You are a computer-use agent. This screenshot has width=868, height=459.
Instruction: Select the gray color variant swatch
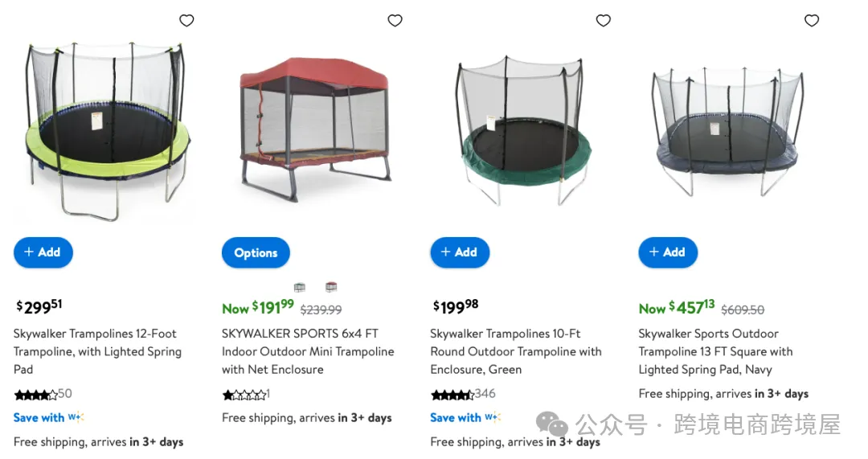pyautogui.click(x=300, y=287)
